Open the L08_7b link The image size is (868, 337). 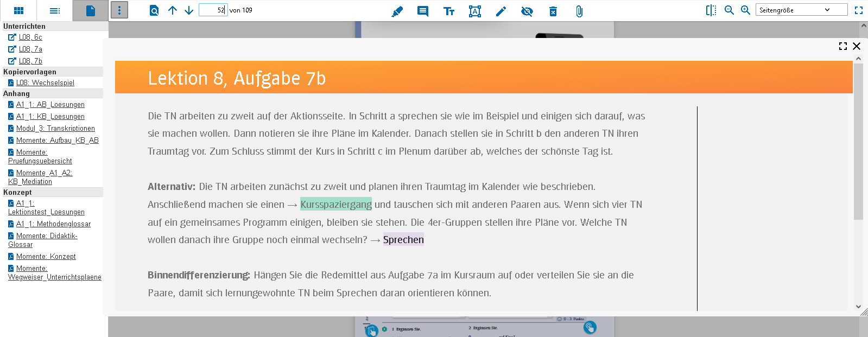click(x=30, y=61)
